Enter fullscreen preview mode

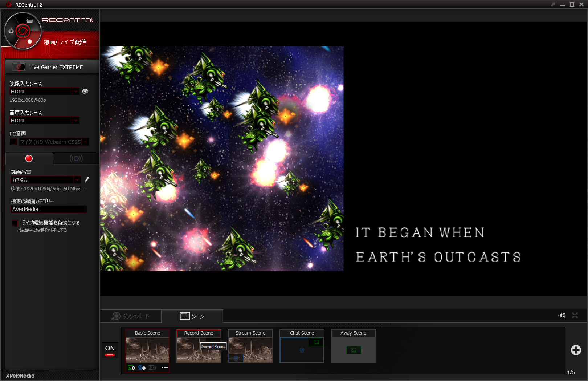(x=575, y=315)
